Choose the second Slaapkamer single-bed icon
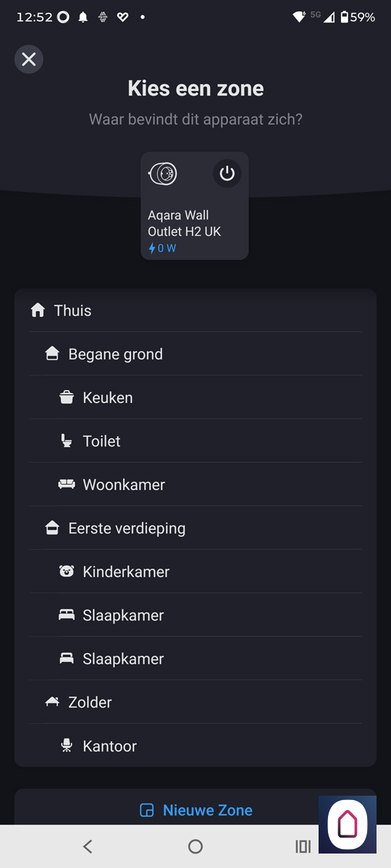 coord(67,658)
